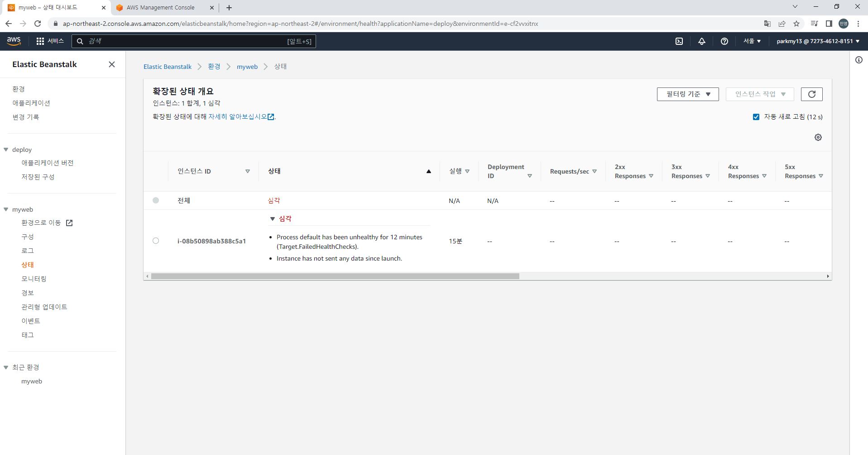Refresh the enhanced health overview table

click(812, 94)
